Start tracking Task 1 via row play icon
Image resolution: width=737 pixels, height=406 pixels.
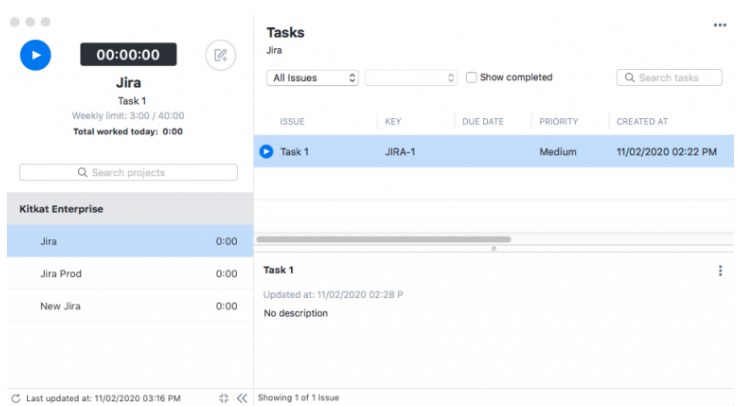[266, 152]
